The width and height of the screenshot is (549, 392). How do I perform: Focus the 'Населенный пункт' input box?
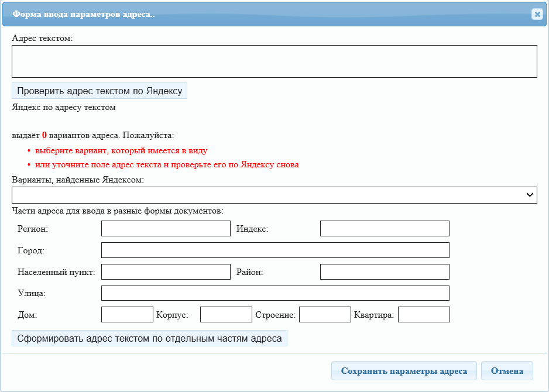pyautogui.click(x=166, y=272)
